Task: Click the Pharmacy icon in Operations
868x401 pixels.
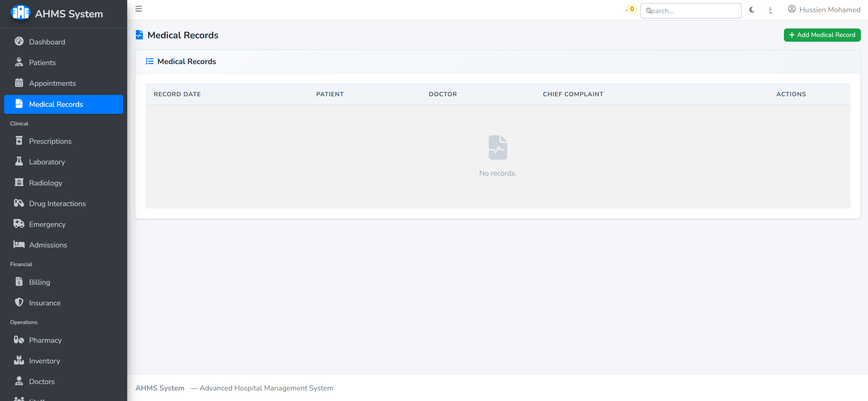Action: (x=19, y=340)
